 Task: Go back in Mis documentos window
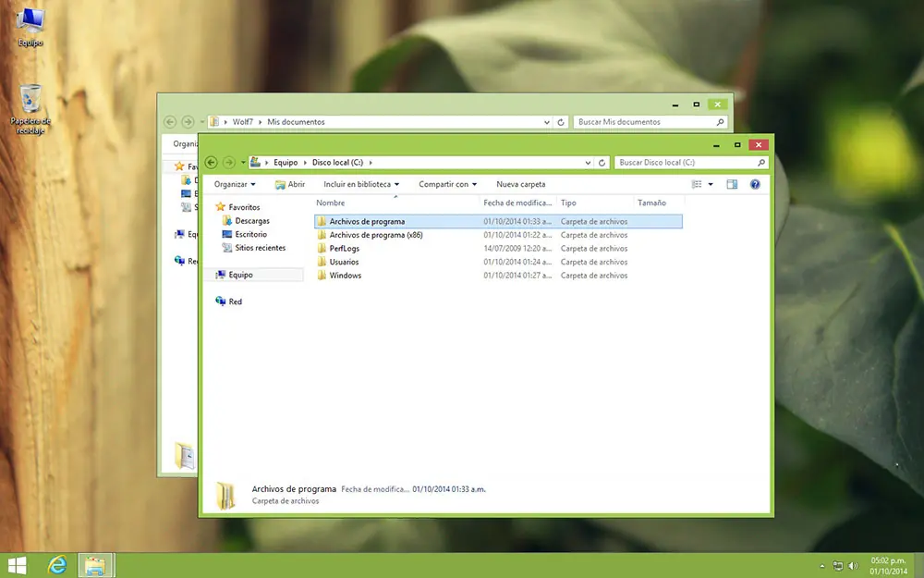click(170, 122)
